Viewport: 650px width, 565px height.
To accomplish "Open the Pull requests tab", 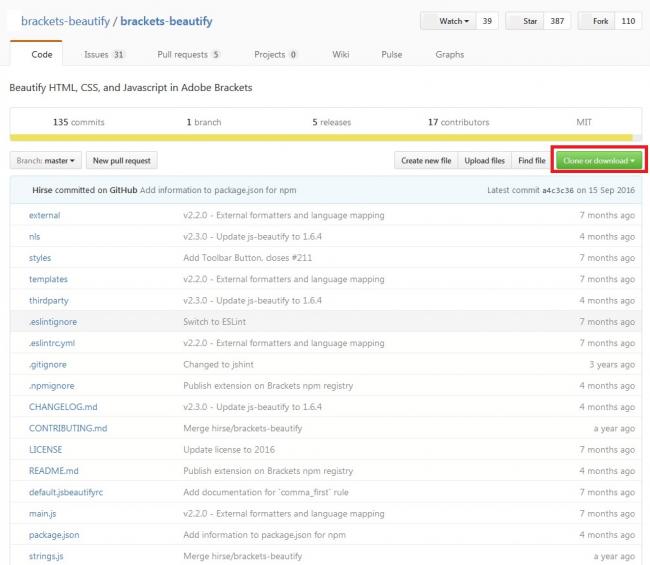I will coord(189,54).
